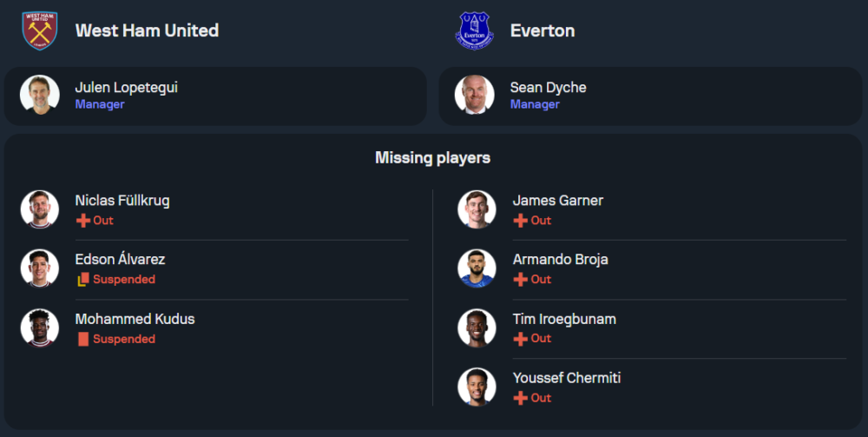Viewport: 868px width, 437px height.
Task: Click the Everton club crest
Action: point(475,30)
